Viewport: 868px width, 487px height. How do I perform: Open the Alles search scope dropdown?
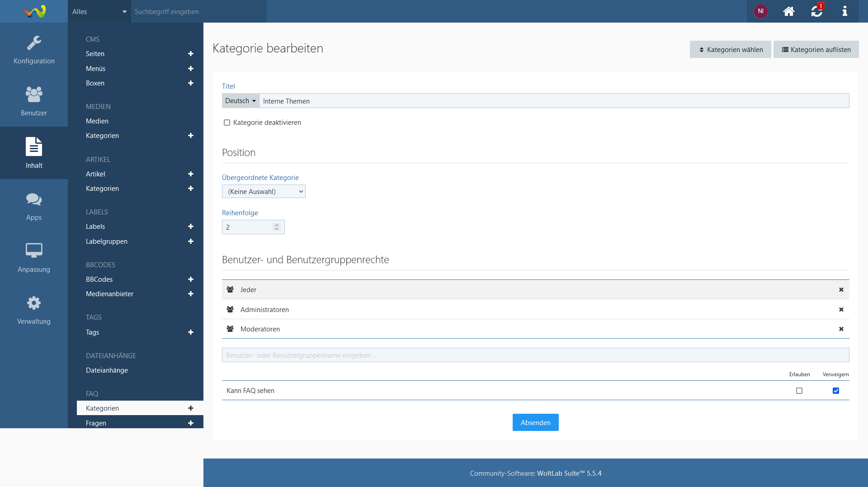click(99, 12)
